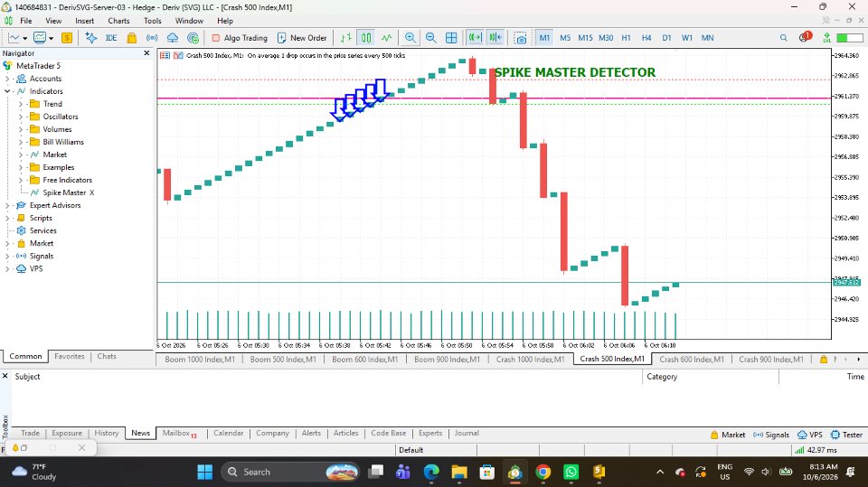Toggle Algo Trading on or off

click(239, 38)
